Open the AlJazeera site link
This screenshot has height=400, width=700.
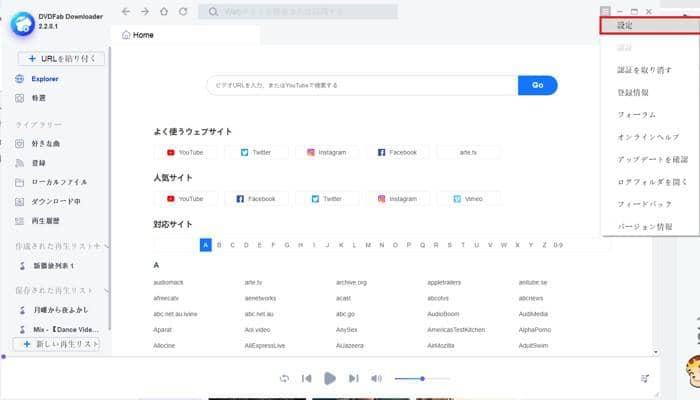click(x=350, y=346)
